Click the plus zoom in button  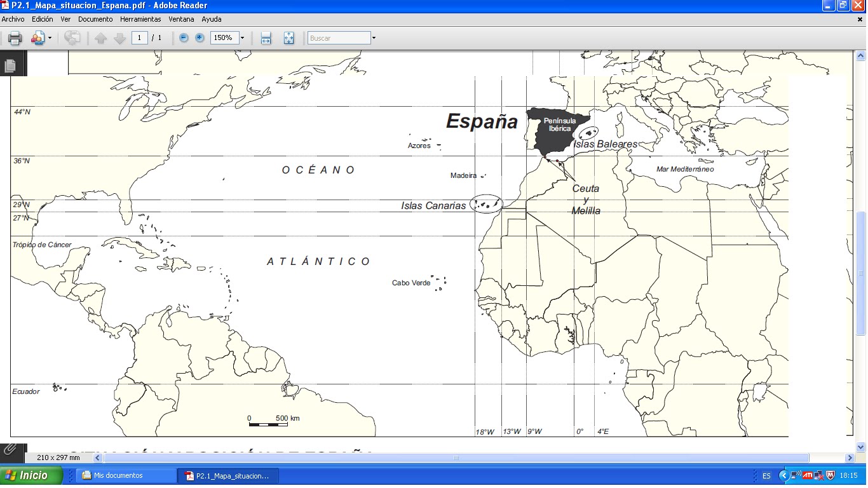[200, 38]
